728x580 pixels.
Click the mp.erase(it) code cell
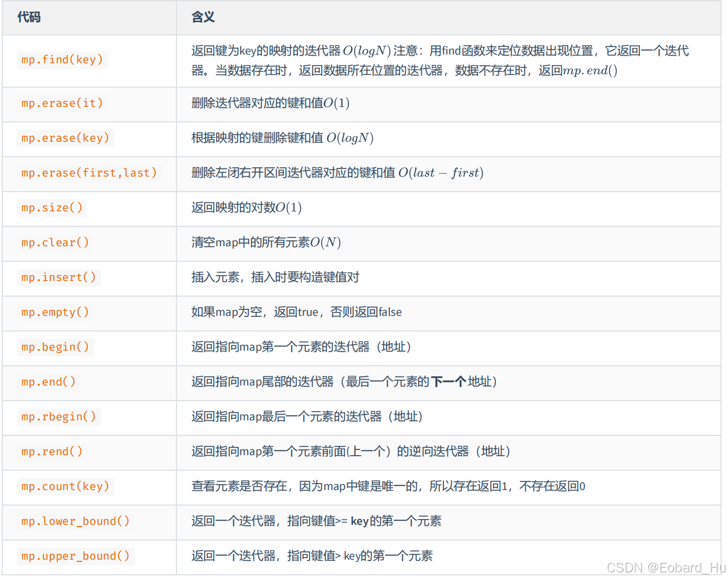pos(62,103)
